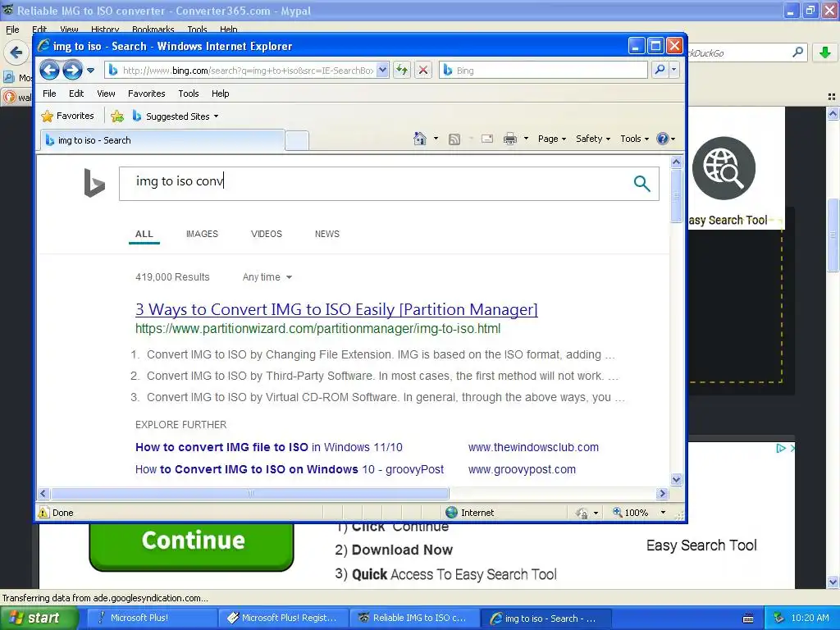Expand the address bar URL history dropdown
This screenshot has width=840, height=630.
click(382, 71)
